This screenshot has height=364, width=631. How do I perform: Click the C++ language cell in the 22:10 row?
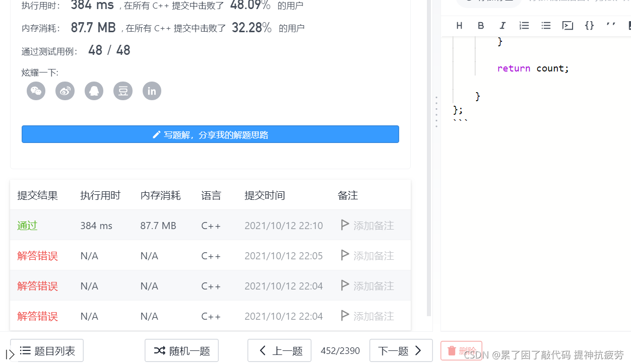211,226
